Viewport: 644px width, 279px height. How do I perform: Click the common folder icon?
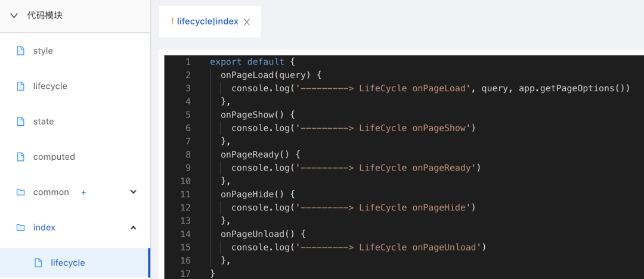click(x=21, y=192)
